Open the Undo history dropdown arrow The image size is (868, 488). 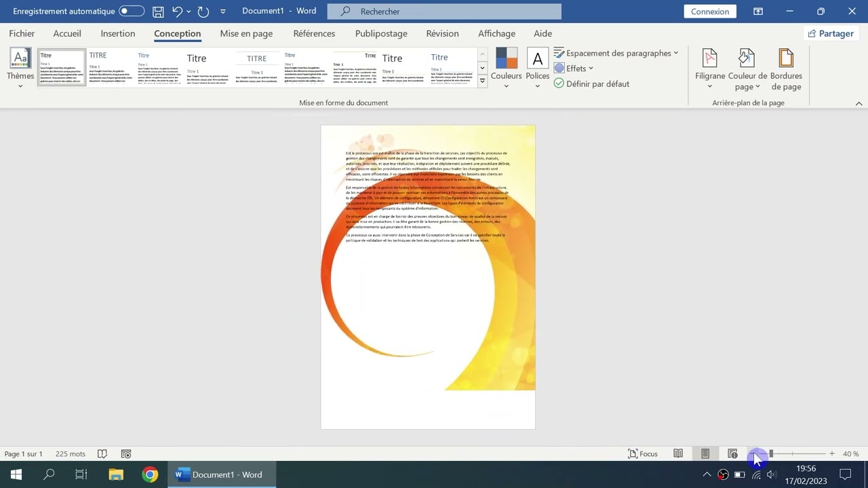(x=189, y=12)
